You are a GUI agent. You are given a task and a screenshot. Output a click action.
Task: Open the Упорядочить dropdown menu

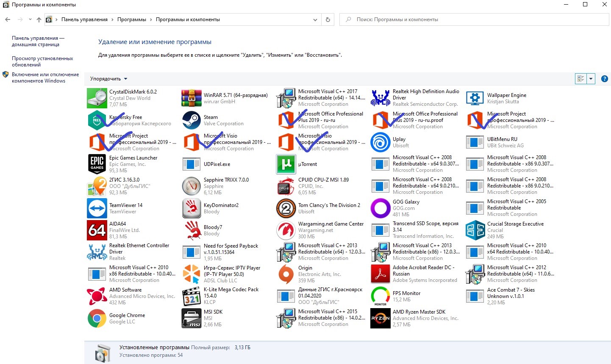(108, 79)
